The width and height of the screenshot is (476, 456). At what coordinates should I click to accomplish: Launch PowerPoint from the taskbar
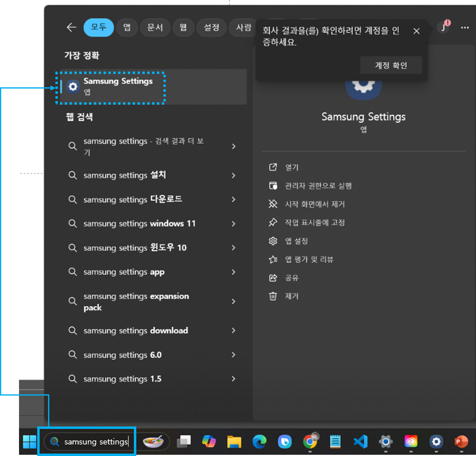pos(461,441)
